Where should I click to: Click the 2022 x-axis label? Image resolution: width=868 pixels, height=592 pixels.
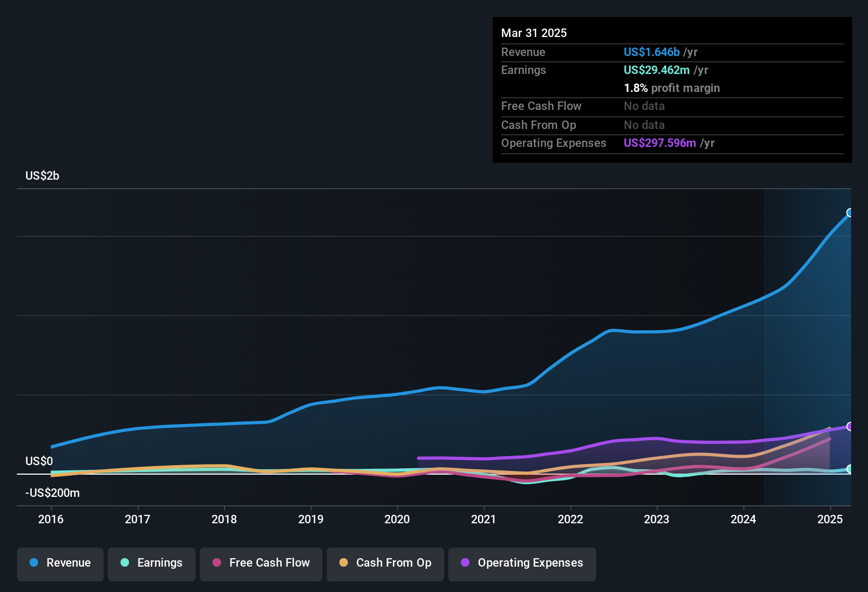click(x=570, y=519)
